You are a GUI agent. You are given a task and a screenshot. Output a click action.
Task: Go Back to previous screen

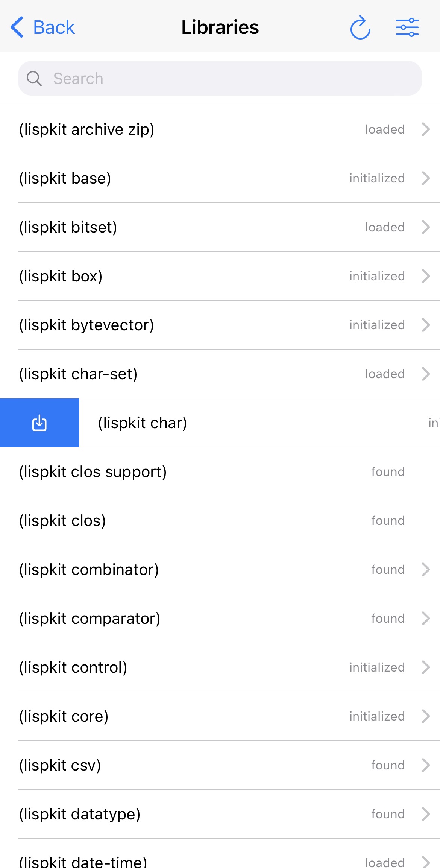tap(42, 27)
